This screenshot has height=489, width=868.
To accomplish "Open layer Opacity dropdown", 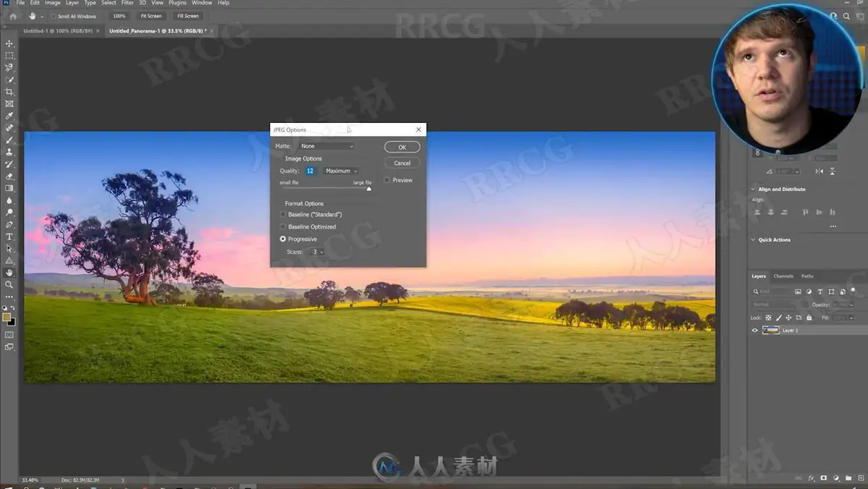I will click(851, 305).
